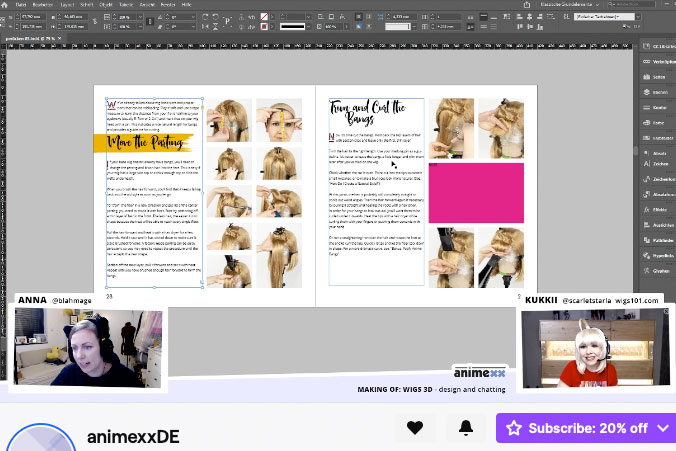
Task: Open the Layout menu
Action: [x=67, y=5]
